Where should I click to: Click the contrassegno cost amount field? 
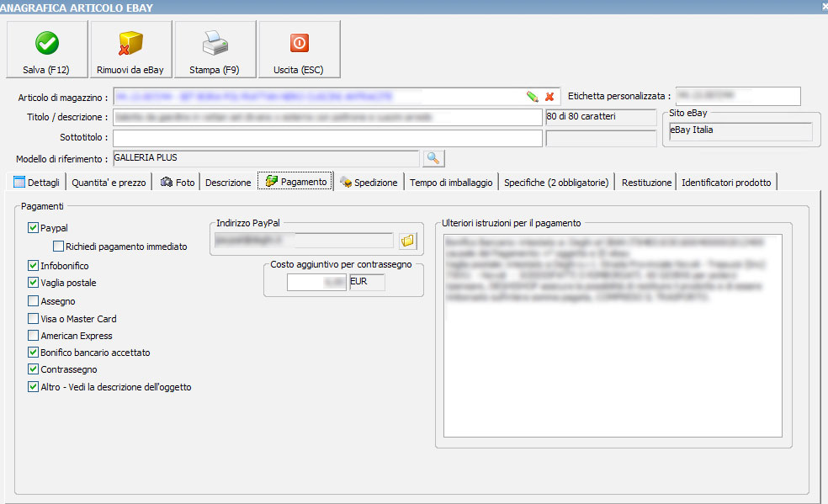pyautogui.click(x=317, y=283)
